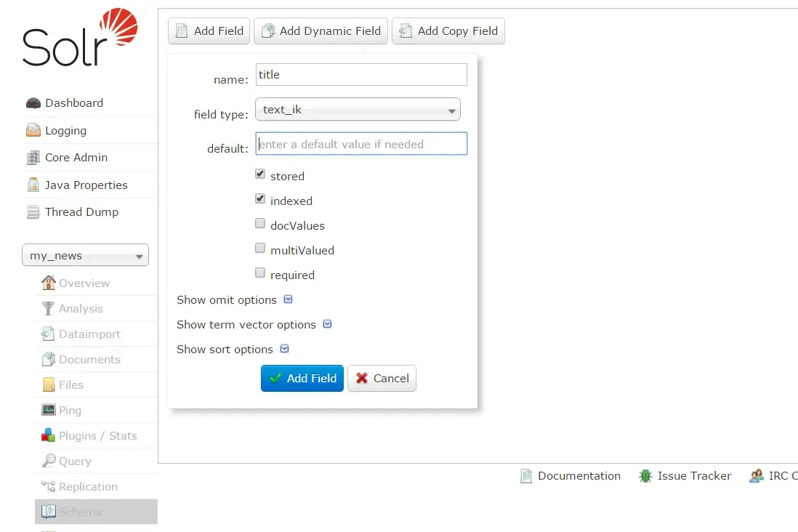Click the Overview house icon
798x532 pixels.
(49, 283)
